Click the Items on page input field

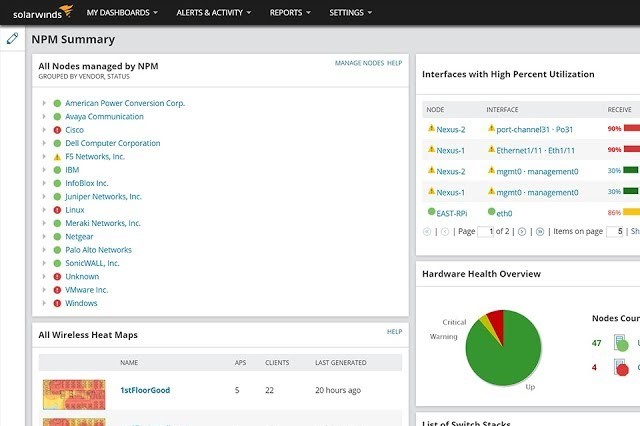point(614,232)
